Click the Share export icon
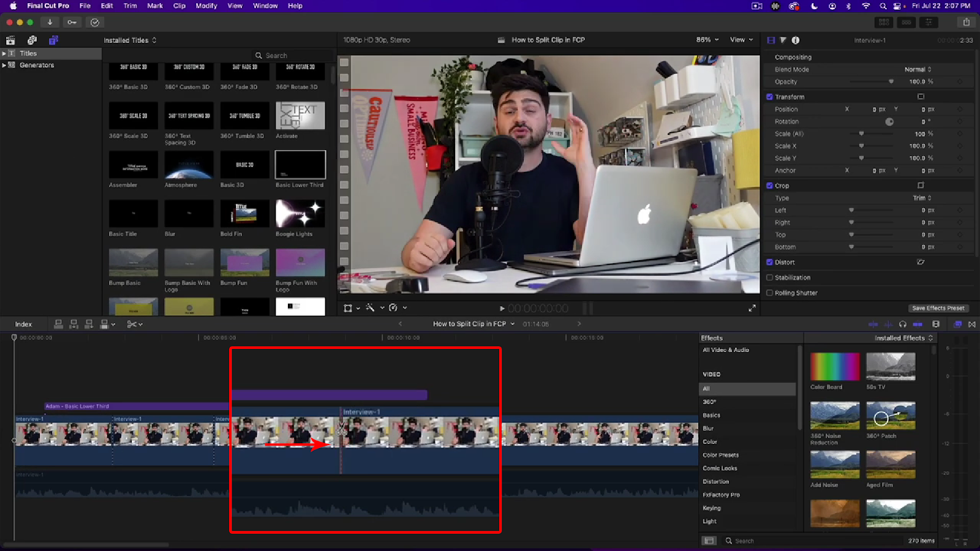 coord(967,22)
